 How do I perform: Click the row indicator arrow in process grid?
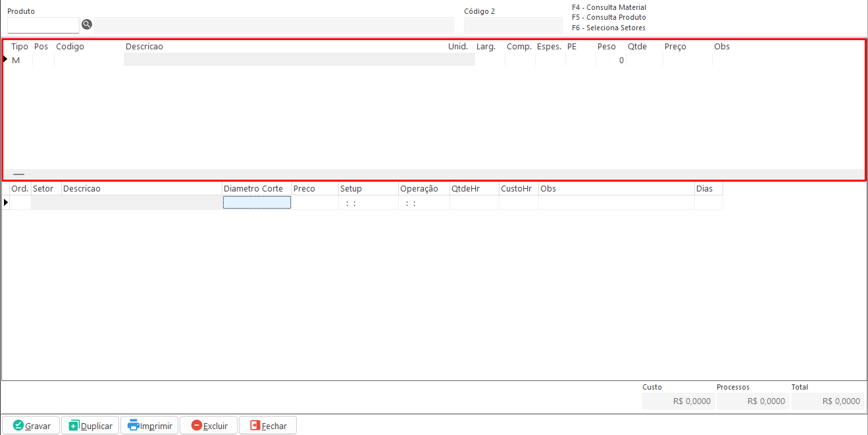pos(6,203)
